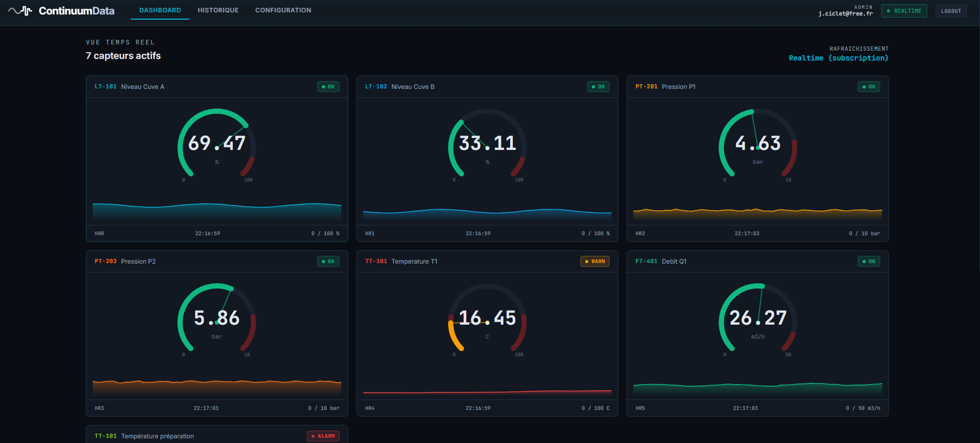Switch to the Historique tab
Image resolution: width=980 pixels, height=443 pixels.
pyautogui.click(x=218, y=10)
